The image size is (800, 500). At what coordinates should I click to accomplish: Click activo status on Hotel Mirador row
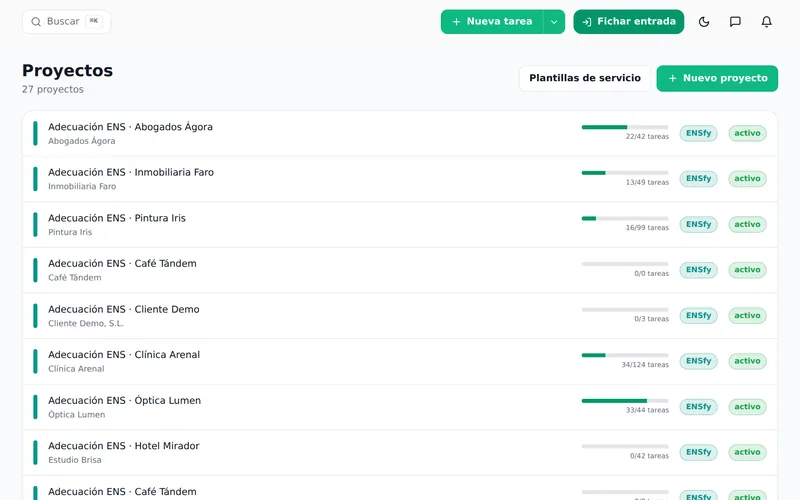coord(747,452)
